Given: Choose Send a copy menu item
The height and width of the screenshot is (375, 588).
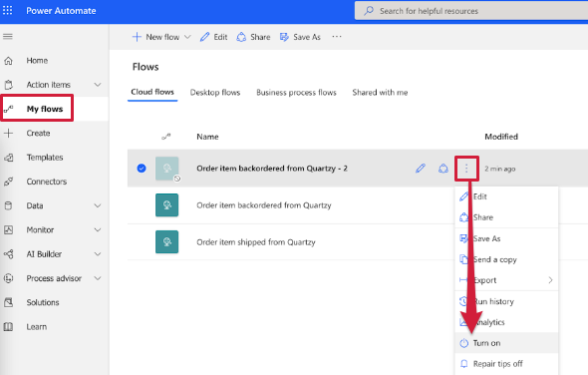Looking at the screenshot, I should 506,259.
